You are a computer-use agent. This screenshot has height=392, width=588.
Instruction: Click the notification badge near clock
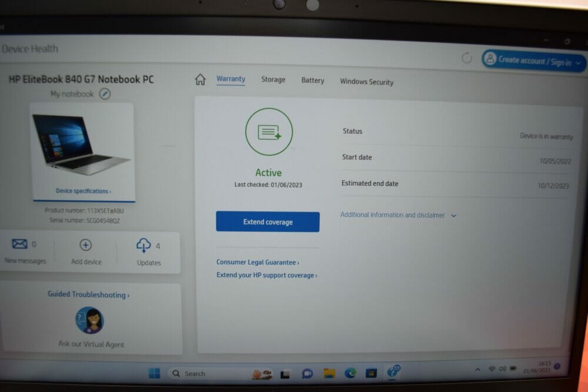click(557, 366)
